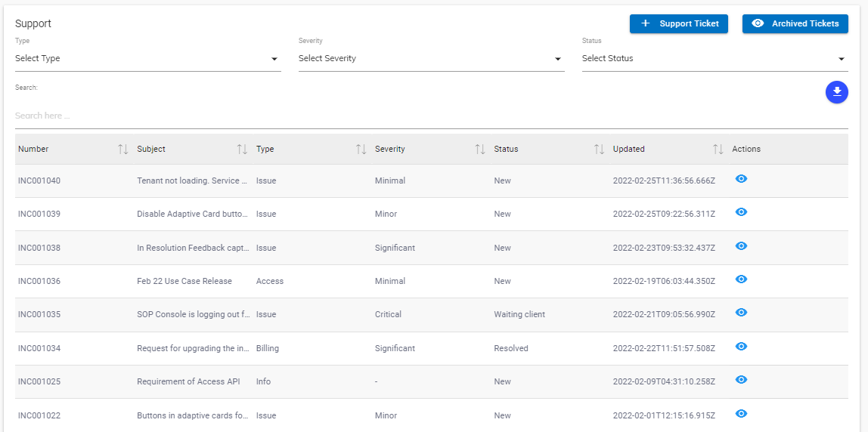Click the Search here input field
The image size is (868, 432).
431,116
